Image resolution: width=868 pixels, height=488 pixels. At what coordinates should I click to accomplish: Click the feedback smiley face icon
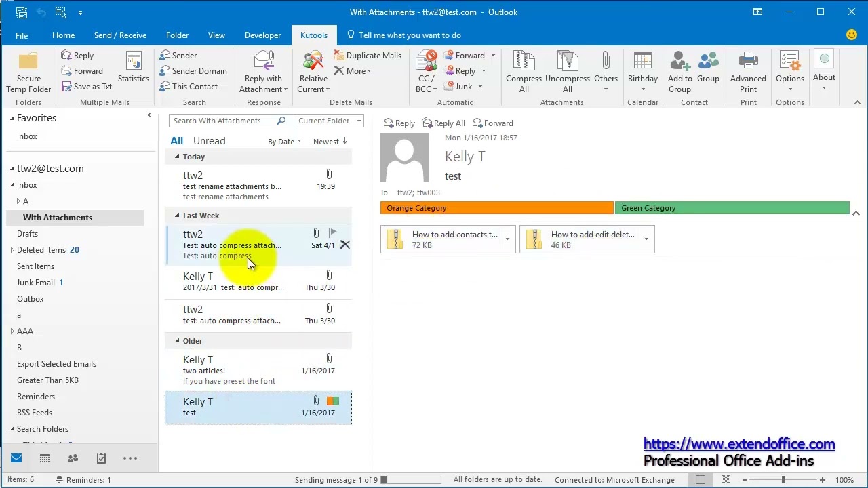852,35
